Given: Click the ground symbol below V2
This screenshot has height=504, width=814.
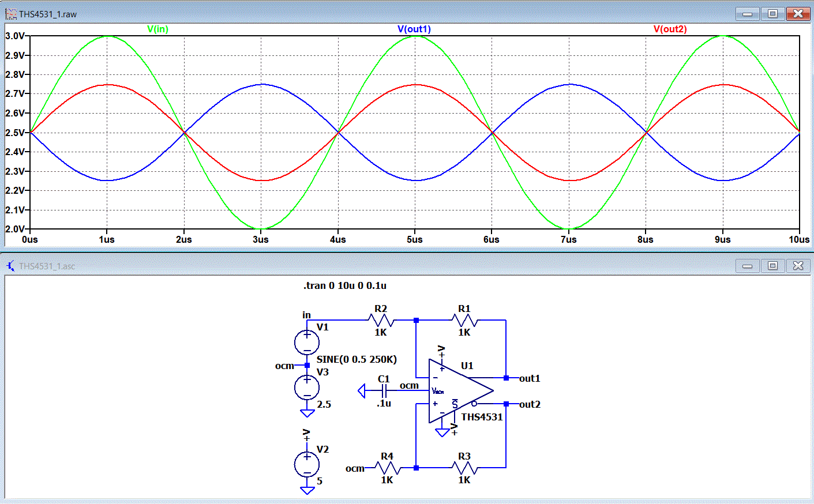Looking at the screenshot, I should 307,490.
